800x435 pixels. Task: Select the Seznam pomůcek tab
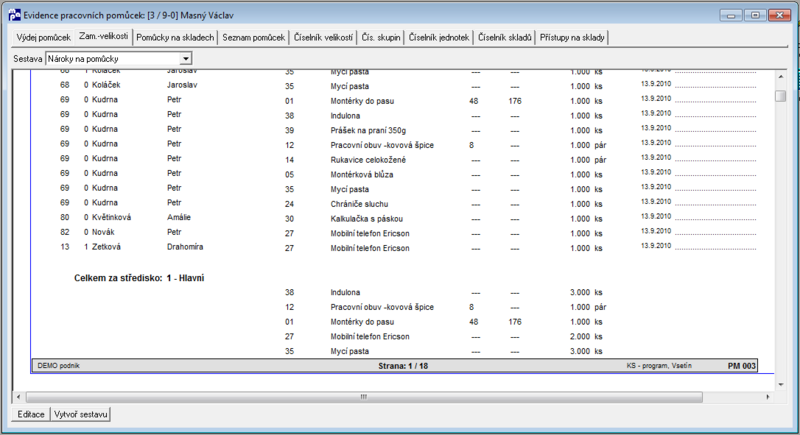pyautogui.click(x=254, y=38)
